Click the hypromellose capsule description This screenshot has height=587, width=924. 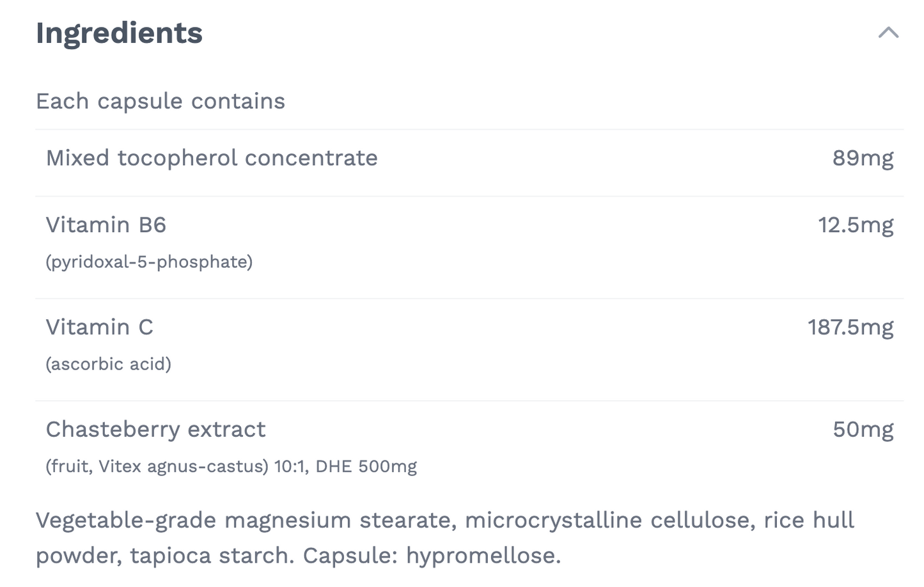482,556
